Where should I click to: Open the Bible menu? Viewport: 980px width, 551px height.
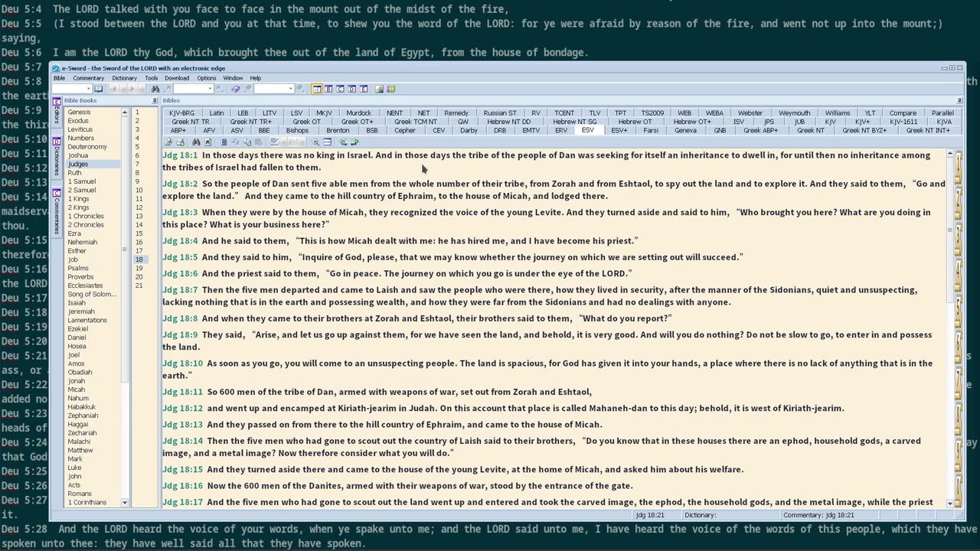[59, 78]
